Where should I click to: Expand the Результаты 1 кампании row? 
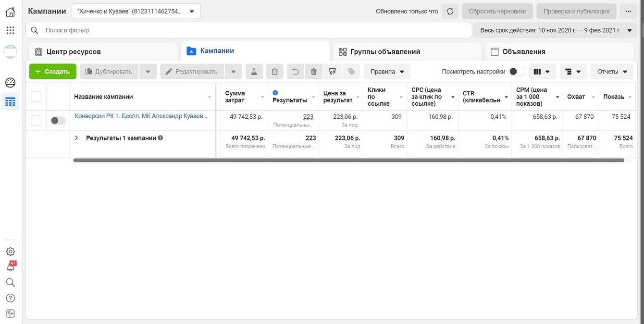click(76, 138)
